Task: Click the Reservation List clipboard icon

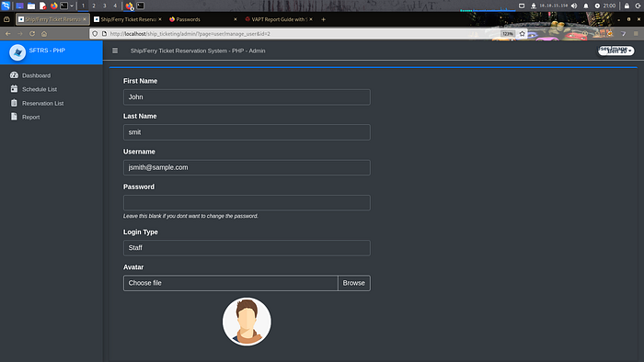Action: (14, 103)
